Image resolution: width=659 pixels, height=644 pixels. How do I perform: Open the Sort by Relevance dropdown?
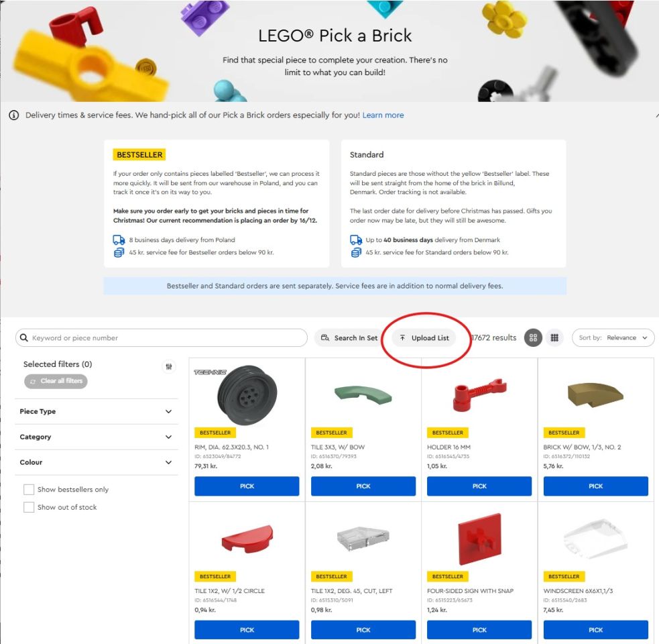[613, 338]
